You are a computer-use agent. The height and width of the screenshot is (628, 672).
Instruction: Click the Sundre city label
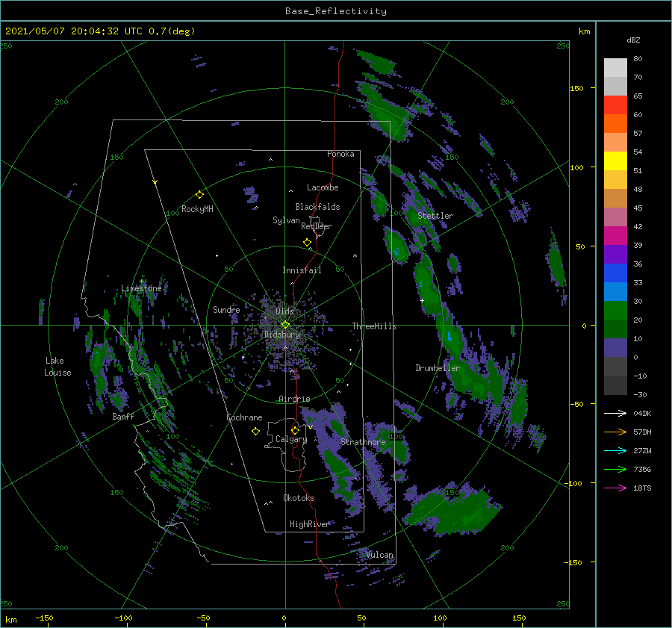tap(226, 309)
